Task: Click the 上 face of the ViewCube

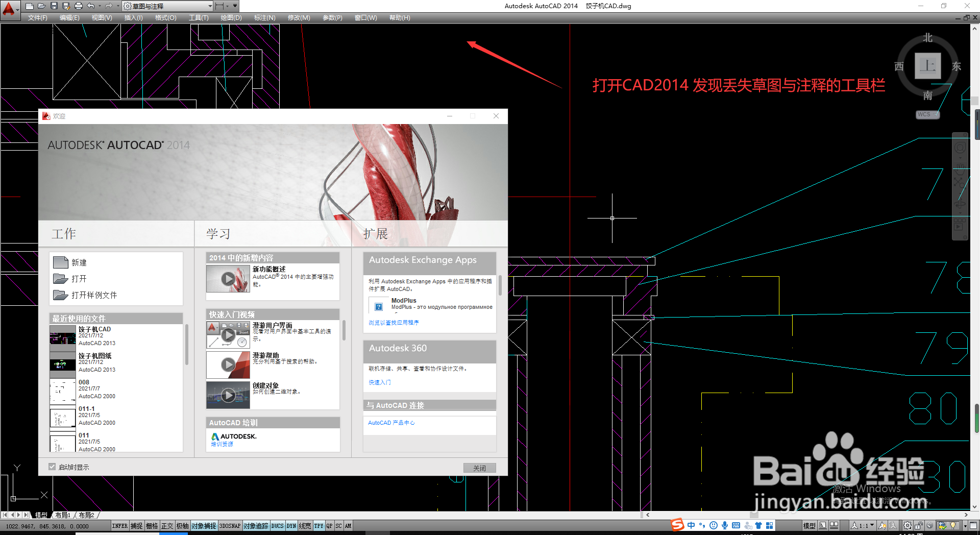Action: click(927, 66)
